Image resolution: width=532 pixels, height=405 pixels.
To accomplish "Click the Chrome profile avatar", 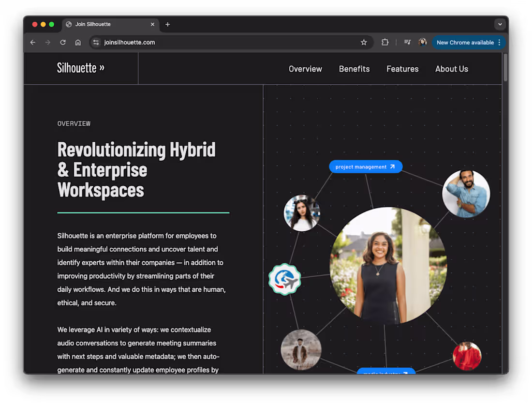I will pyautogui.click(x=422, y=42).
